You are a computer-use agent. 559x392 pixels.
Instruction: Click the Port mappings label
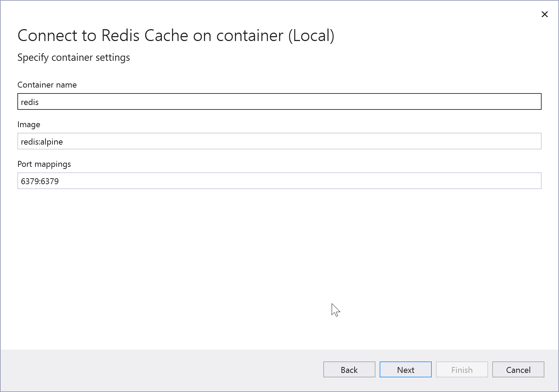44,164
